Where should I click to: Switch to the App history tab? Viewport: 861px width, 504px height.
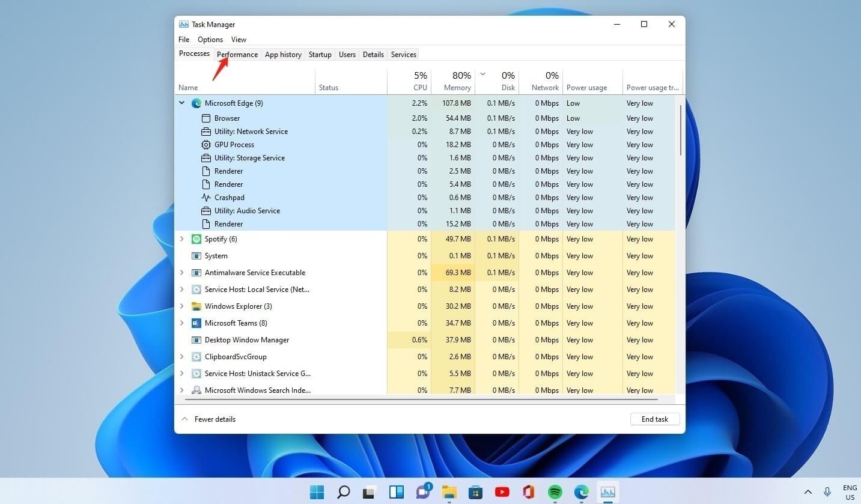pyautogui.click(x=283, y=55)
